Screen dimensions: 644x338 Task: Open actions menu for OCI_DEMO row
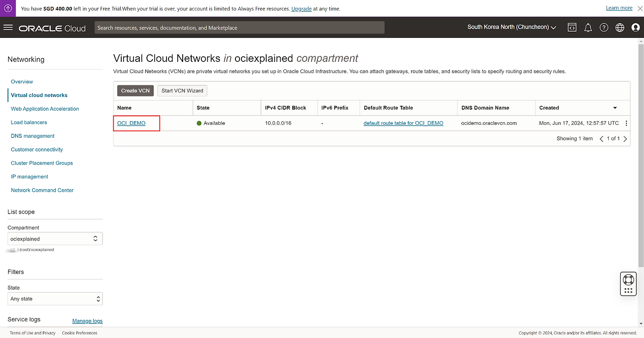(x=626, y=123)
